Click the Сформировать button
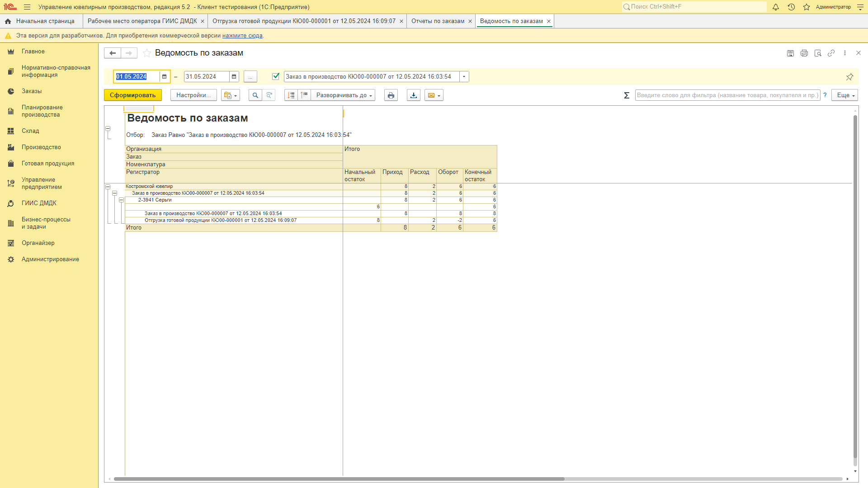 click(x=133, y=95)
